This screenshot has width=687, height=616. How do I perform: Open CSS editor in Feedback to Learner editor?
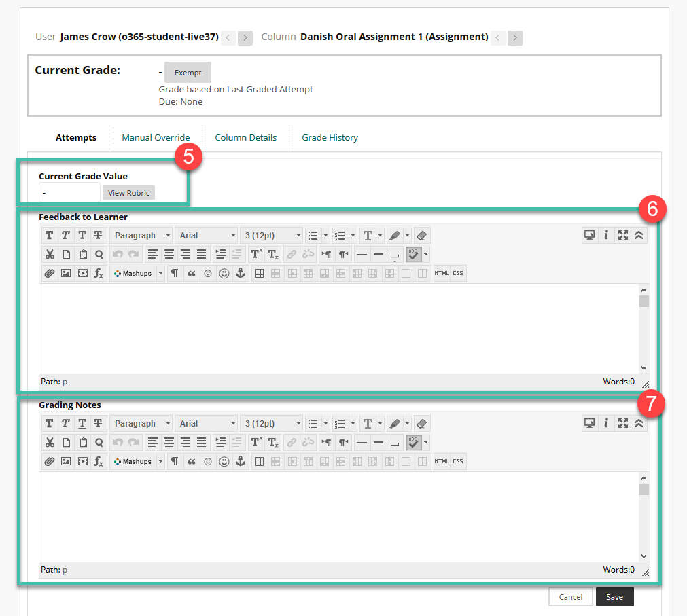[x=458, y=273]
